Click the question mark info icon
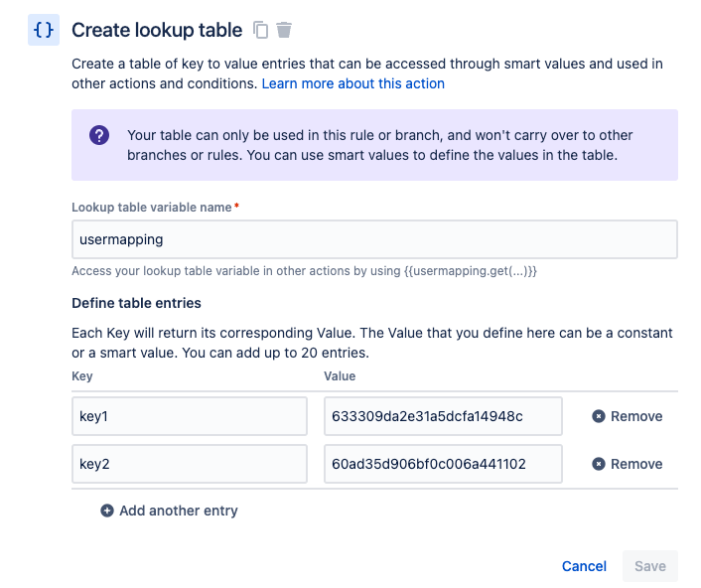Image resolution: width=701 pixels, height=588 pixels. [99, 136]
